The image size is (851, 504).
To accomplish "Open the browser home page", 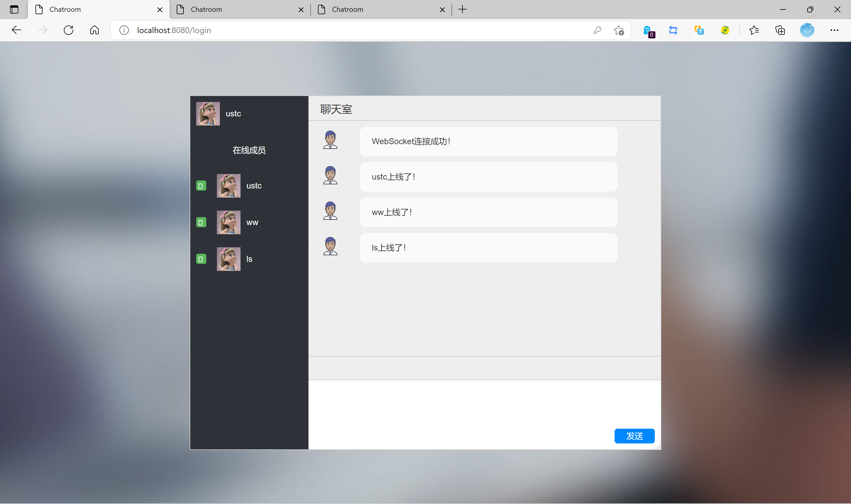I will tap(95, 30).
